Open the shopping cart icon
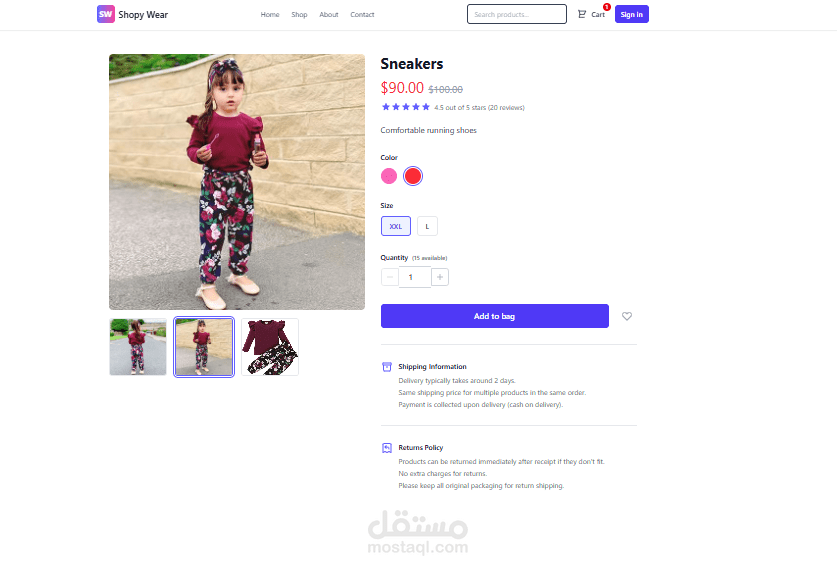This screenshot has width=837, height=567. click(x=582, y=14)
